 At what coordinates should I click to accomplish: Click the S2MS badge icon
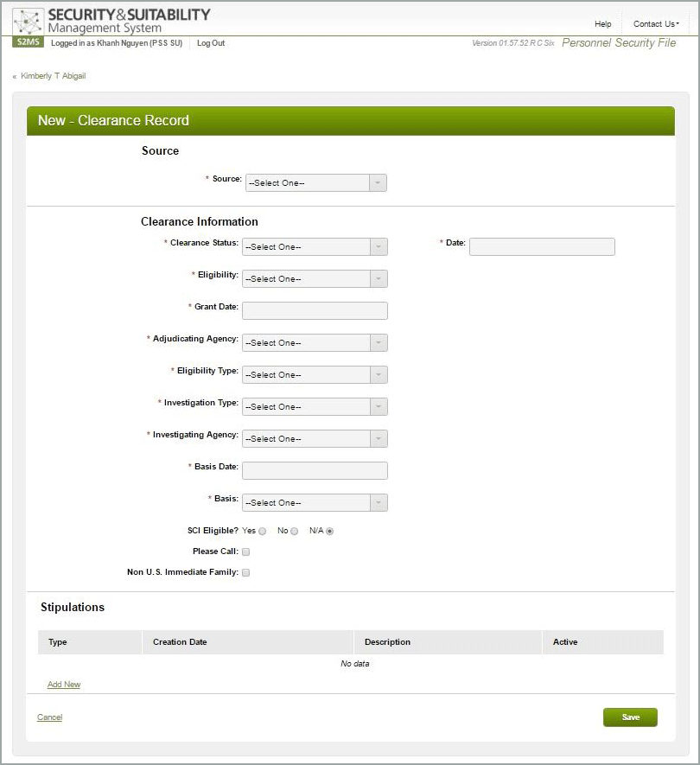coord(28,42)
